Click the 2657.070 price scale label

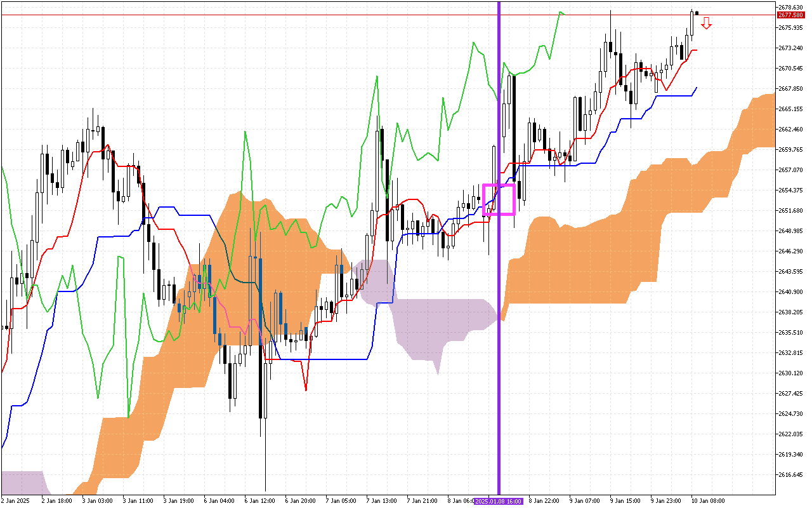tap(790, 170)
